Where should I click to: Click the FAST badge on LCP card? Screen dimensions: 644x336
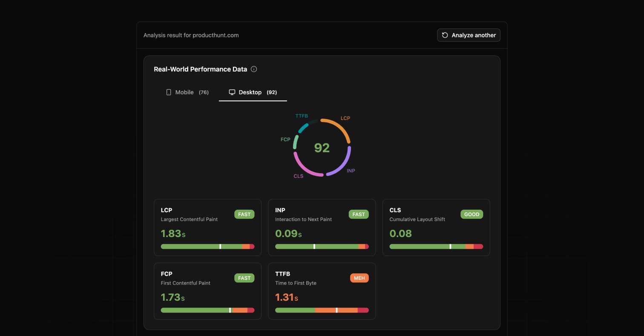point(244,214)
